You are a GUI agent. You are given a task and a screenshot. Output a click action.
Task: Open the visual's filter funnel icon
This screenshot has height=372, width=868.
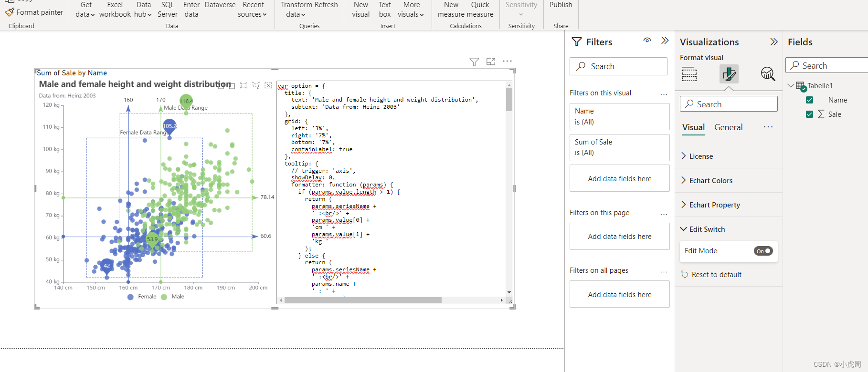tap(474, 62)
